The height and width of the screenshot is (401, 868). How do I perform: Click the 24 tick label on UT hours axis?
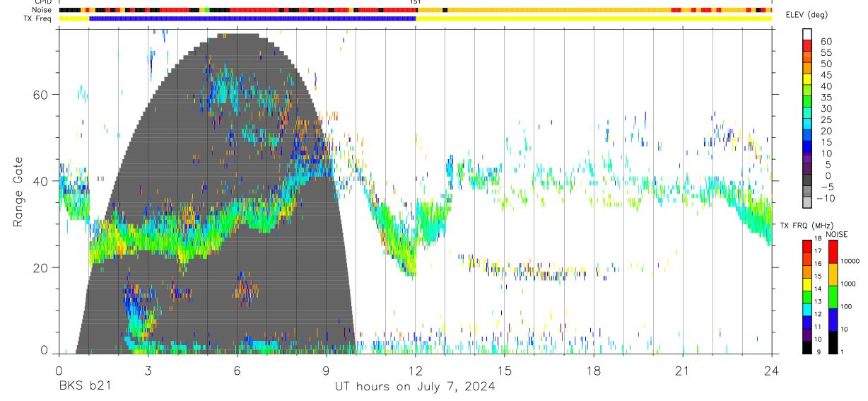[772, 371]
